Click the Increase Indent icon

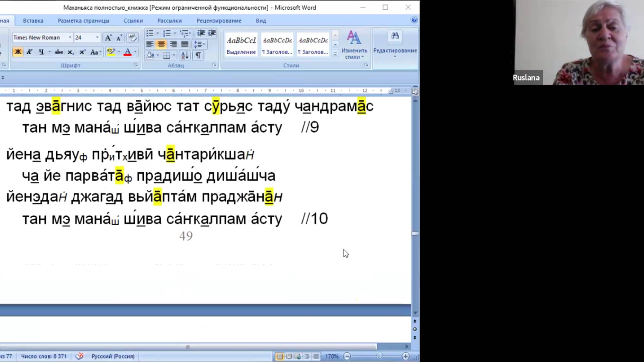coord(212,33)
